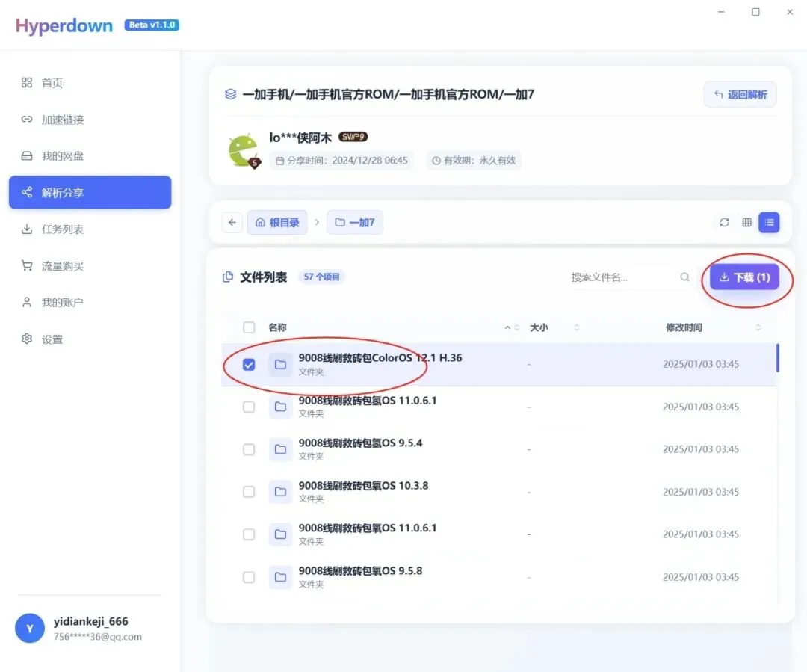
Task: Click the back arrow in breadcrumb bar
Action: click(x=232, y=223)
